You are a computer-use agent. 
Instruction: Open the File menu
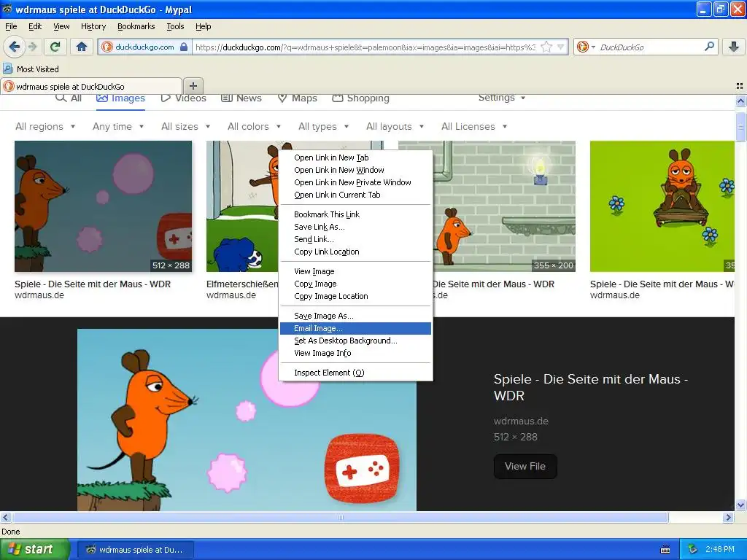coord(11,26)
